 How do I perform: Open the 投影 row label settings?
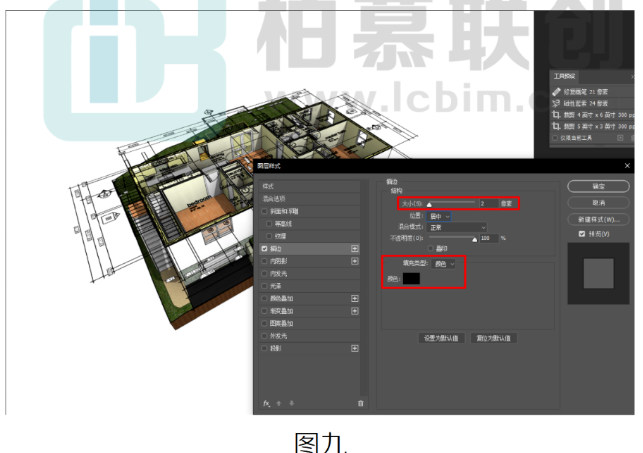click(276, 348)
